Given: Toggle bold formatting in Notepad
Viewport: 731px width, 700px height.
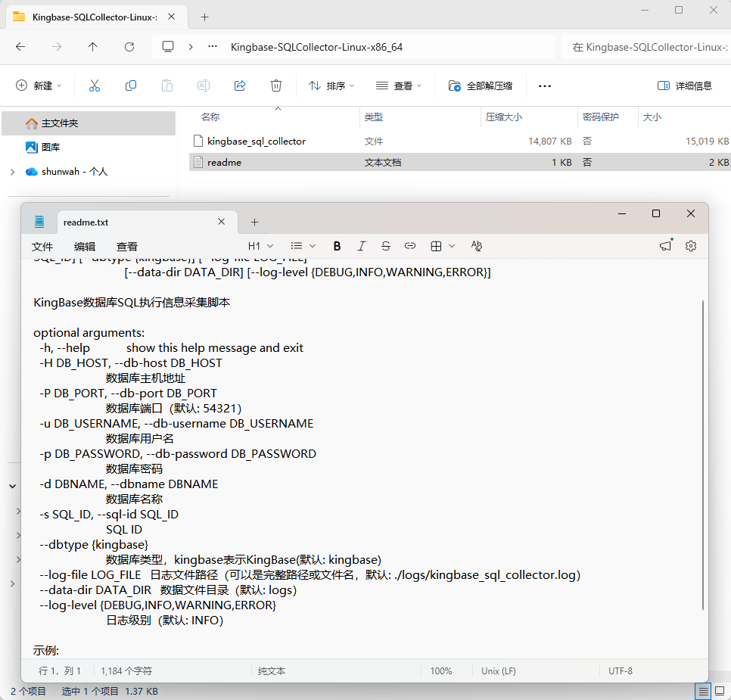Looking at the screenshot, I should 337,246.
